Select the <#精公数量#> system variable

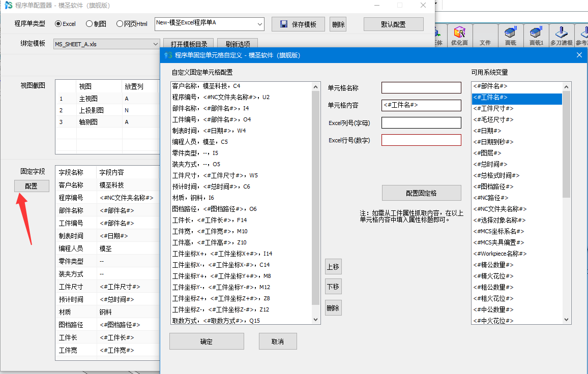[517, 265]
